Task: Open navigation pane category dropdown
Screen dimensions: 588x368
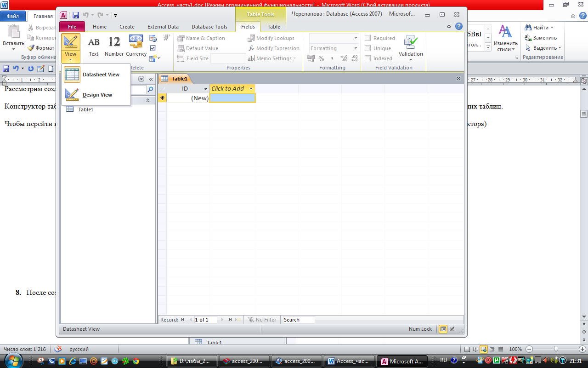Action: coord(141,79)
